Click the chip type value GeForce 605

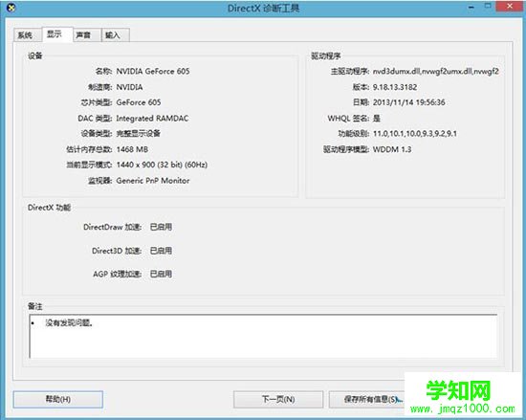pyautogui.click(x=139, y=102)
